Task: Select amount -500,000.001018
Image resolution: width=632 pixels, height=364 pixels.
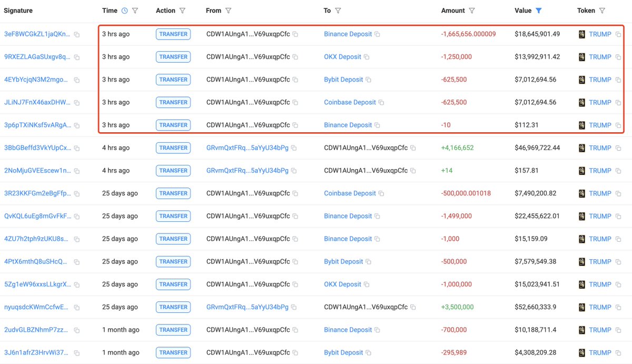Action: tap(466, 193)
